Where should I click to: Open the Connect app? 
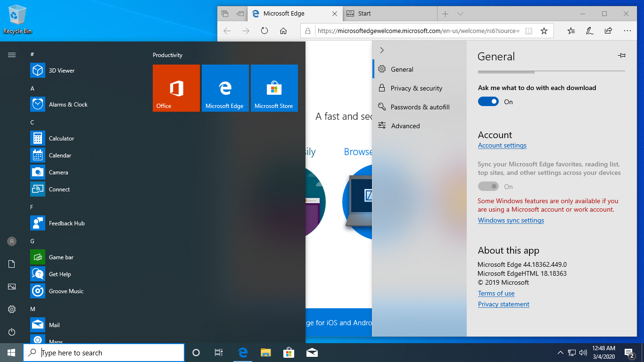(x=85, y=189)
